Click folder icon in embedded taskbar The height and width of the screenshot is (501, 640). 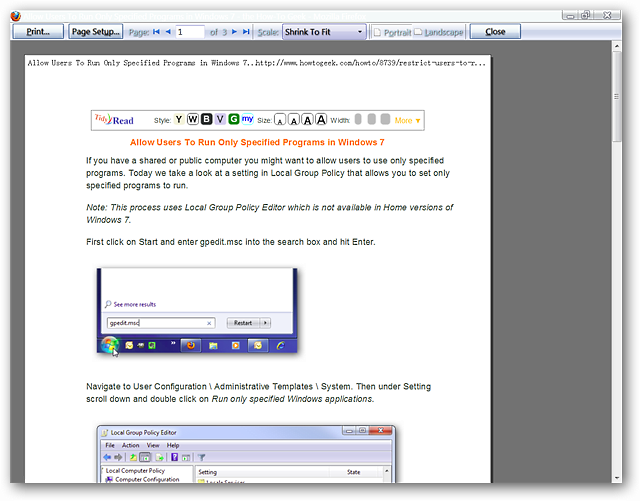213,346
